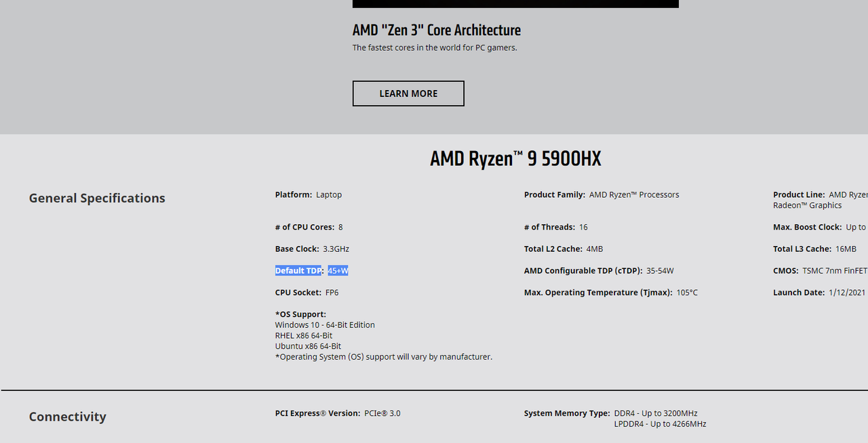Screen dimensions: 868x443
Task: Click the Platform: Laptop entry
Action: 309,194
